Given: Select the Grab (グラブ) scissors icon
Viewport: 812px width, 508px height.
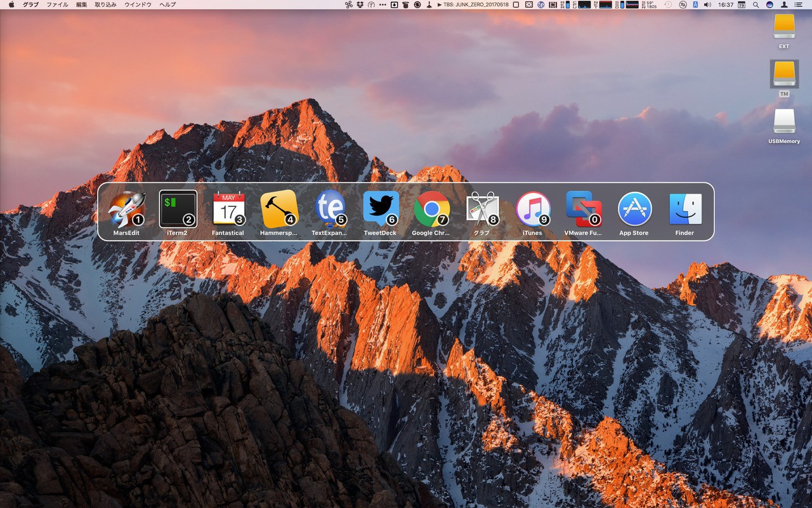Looking at the screenshot, I should click(482, 210).
